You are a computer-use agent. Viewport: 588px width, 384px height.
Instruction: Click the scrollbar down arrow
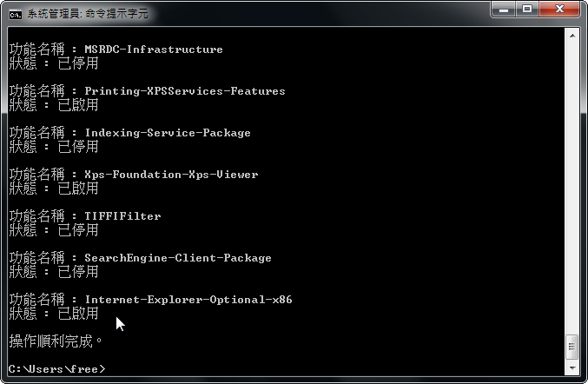click(x=572, y=368)
